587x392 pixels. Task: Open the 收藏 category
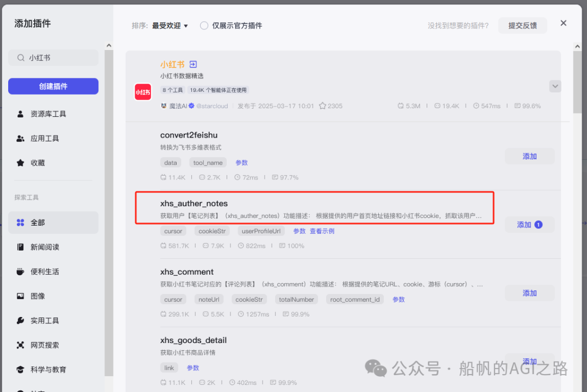click(x=53, y=163)
